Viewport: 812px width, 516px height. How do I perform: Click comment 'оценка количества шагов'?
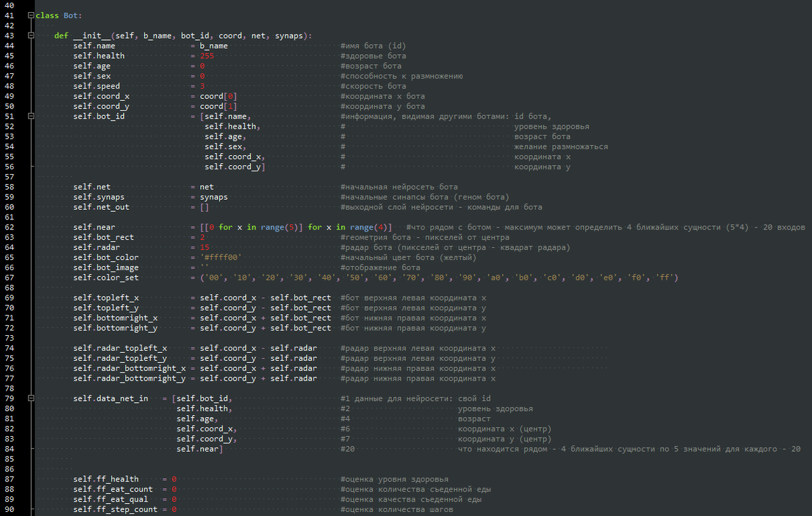pyautogui.click(x=399, y=509)
